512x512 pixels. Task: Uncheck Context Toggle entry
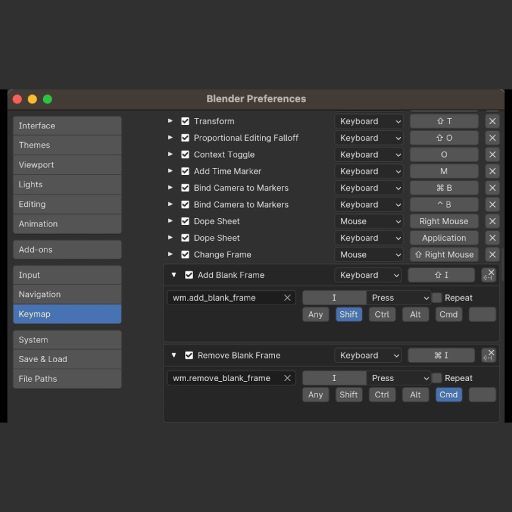(185, 155)
